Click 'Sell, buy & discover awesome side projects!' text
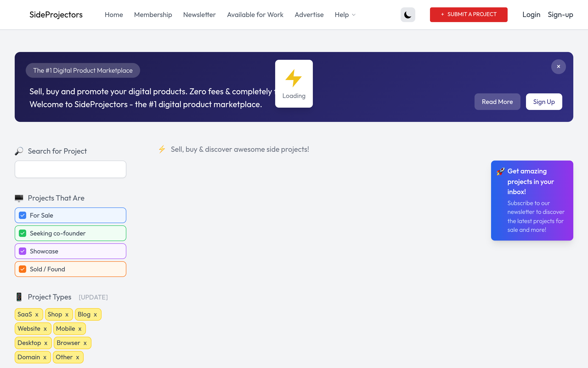Viewport: 588px width, 368px height. tap(240, 149)
